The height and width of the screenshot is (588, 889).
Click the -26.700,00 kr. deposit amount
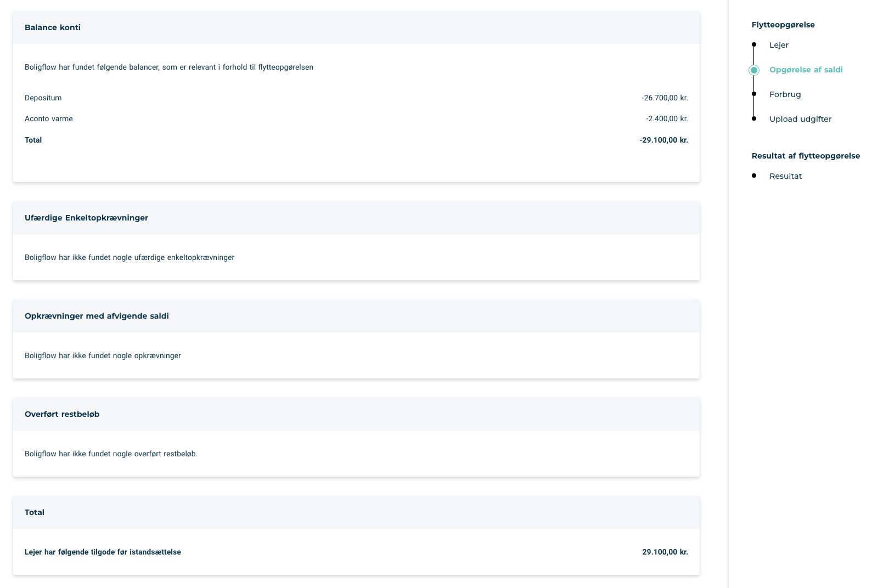click(x=665, y=98)
